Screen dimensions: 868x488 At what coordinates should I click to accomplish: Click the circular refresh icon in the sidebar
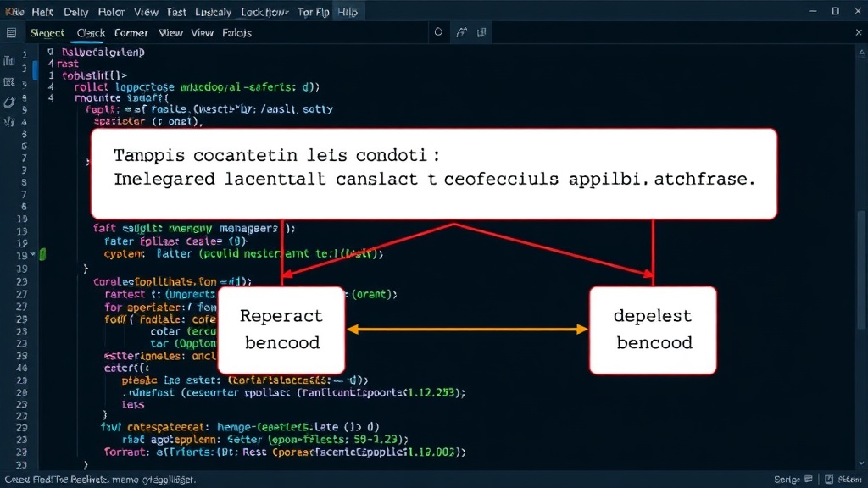click(8, 102)
